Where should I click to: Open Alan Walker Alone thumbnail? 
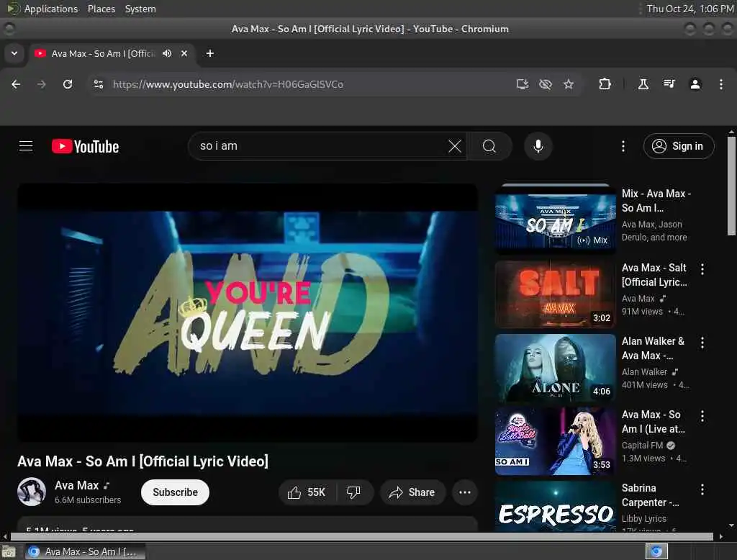pyautogui.click(x=555, y=368)
